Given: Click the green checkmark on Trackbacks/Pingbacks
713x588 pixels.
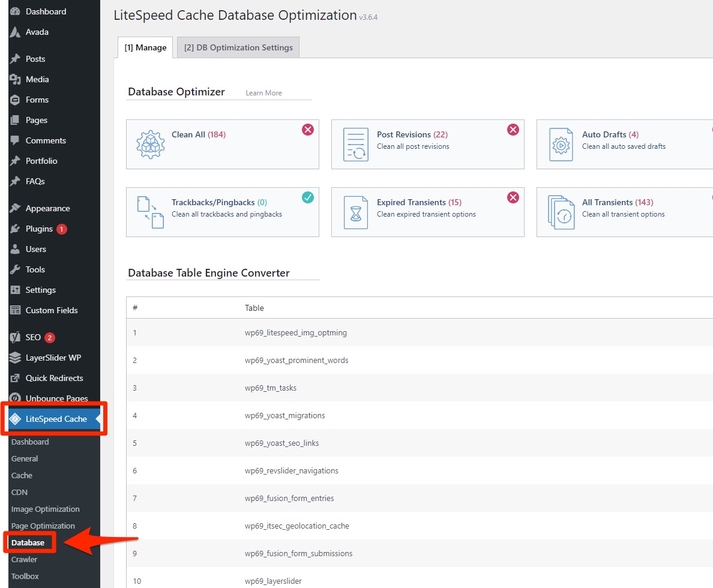Looking at the screenshot, I should [308, 197].
